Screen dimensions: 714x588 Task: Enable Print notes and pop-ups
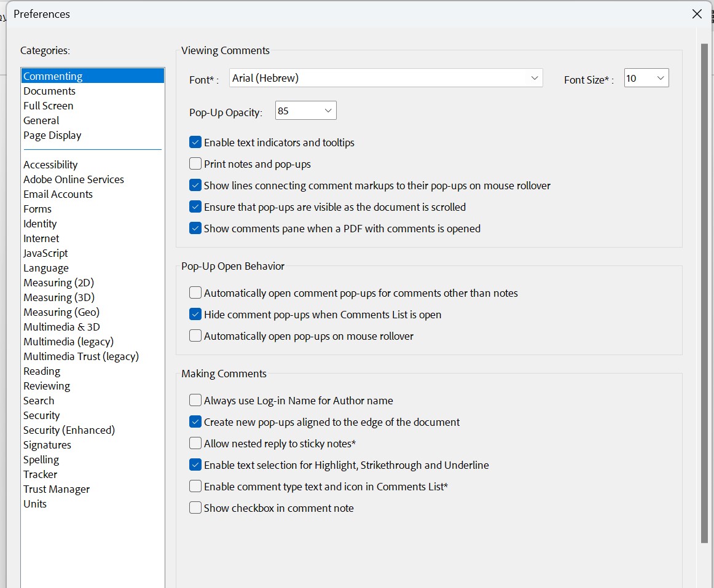[x=195, y=164]
